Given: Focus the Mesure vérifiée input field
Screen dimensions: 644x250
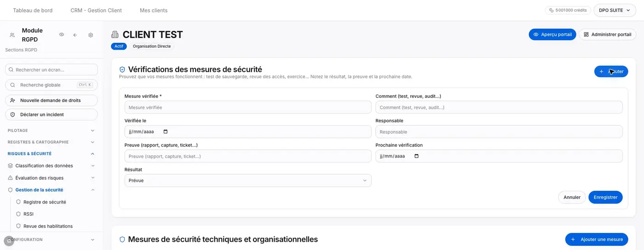Looking at the screenshot, I should 248,107.
